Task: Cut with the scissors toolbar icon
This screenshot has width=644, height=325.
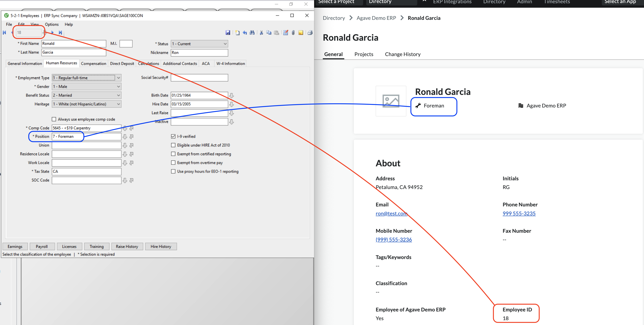Action: 261,32
